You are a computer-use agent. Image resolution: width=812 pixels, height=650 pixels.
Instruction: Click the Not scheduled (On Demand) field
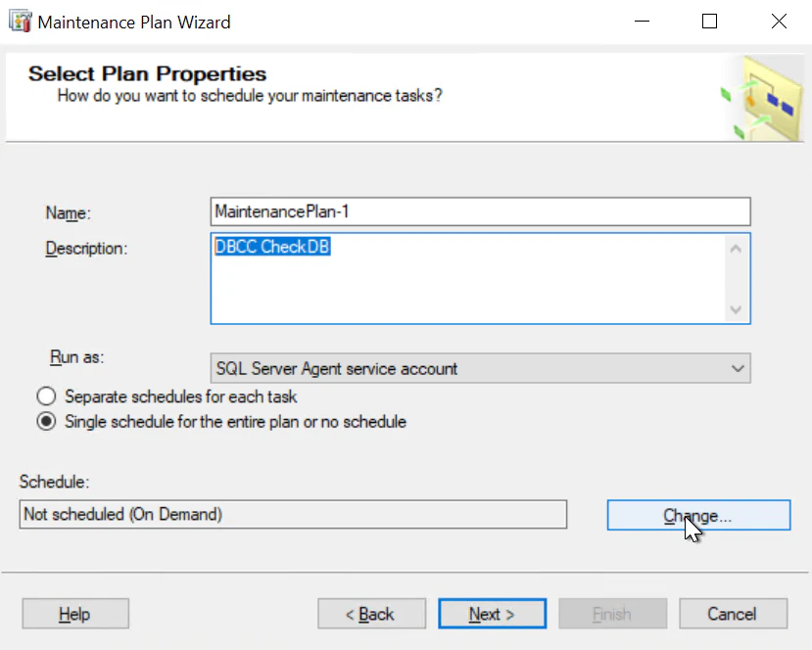(293, 514)
